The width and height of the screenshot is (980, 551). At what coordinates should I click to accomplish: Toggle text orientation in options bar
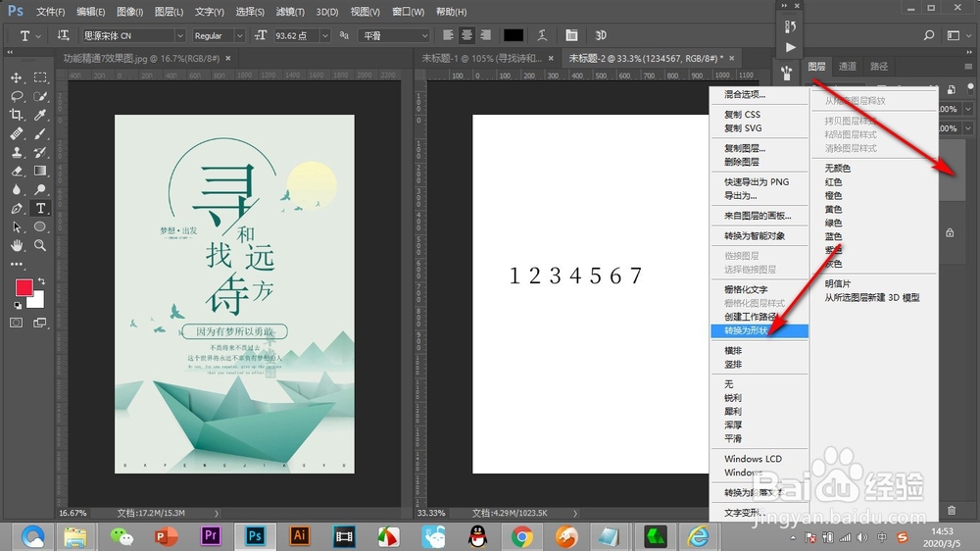point(63,35)
